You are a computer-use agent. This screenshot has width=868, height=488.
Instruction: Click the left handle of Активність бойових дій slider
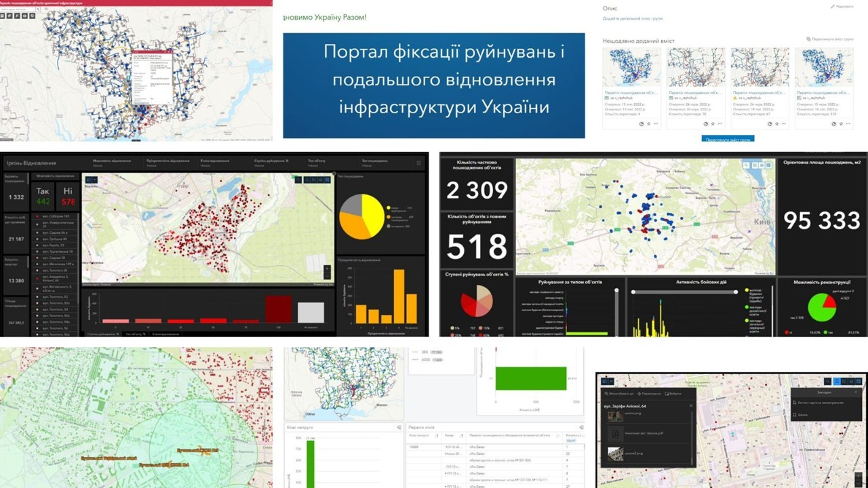tap(633, 292)
